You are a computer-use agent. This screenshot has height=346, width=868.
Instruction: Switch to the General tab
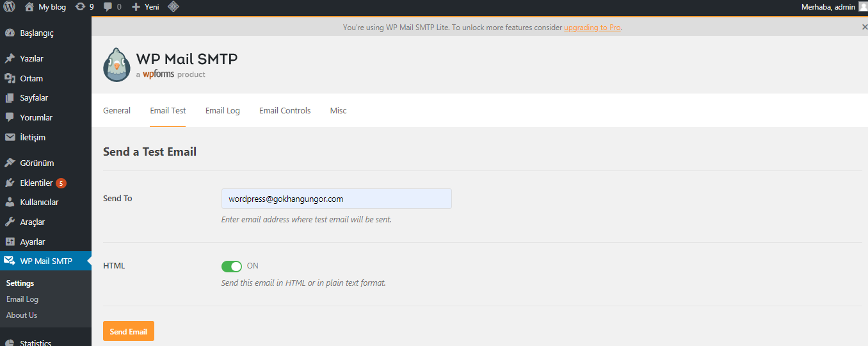117,111
